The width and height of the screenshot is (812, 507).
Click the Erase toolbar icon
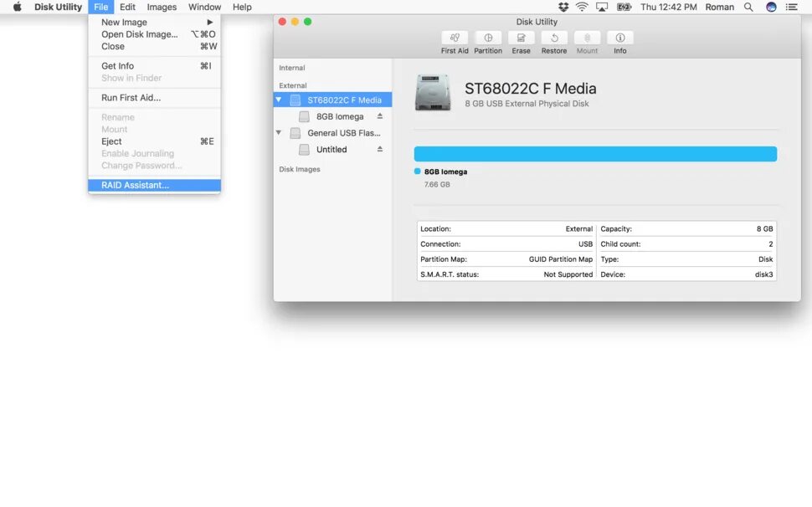coord(521,38)
